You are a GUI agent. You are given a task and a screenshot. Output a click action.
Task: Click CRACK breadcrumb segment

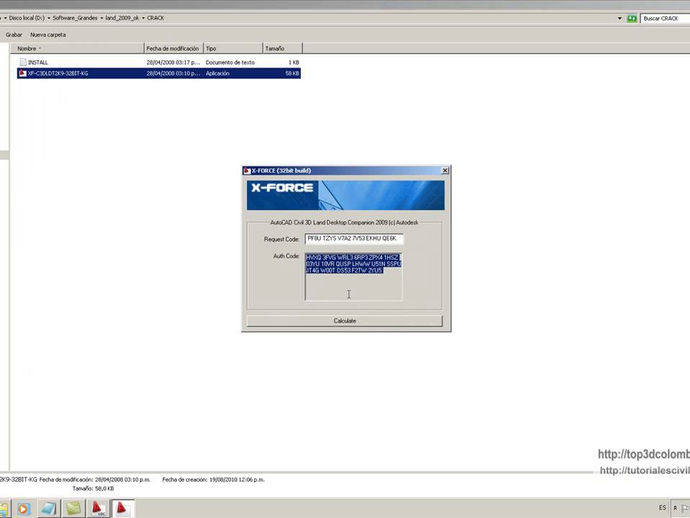click(x=155, y=18)
